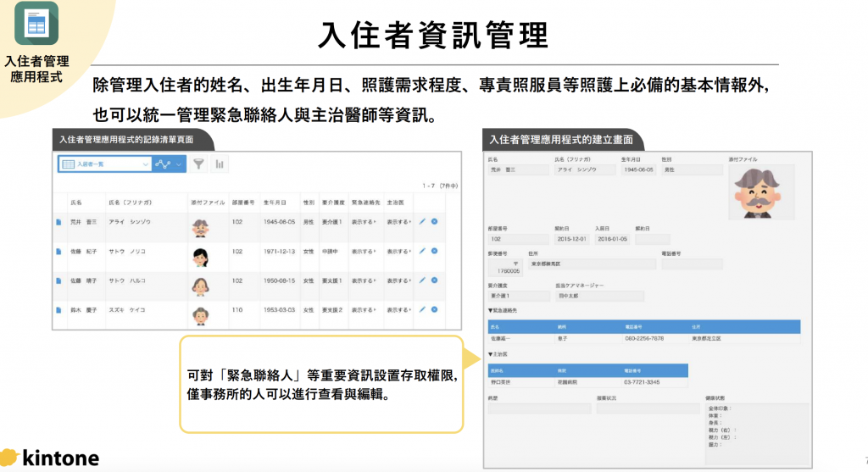Click the フリガナ field showing アライ シンゾウ

(585, 169)
